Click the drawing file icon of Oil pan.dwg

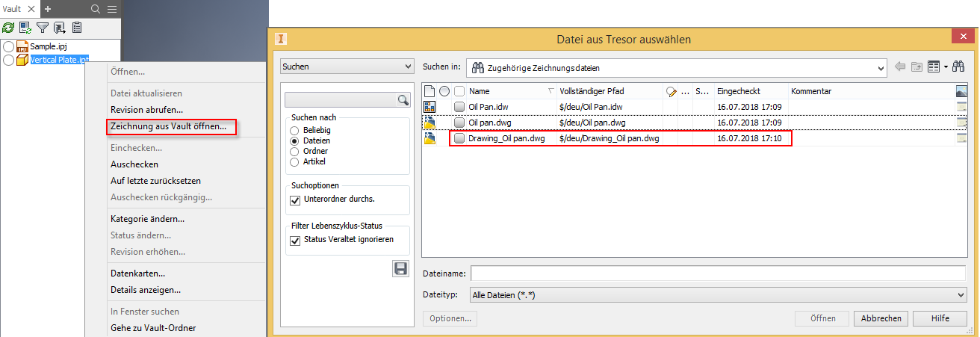click(x=429, y=123)
